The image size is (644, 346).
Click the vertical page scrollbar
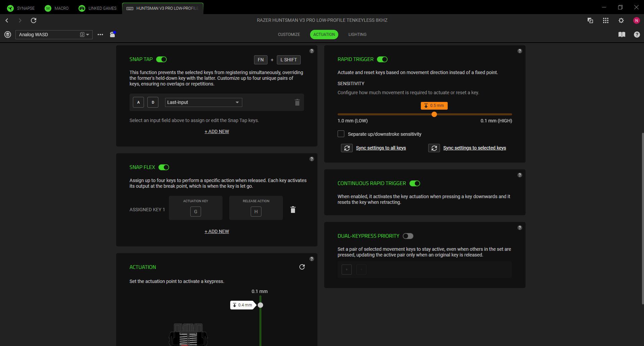(x=643, y=218)
